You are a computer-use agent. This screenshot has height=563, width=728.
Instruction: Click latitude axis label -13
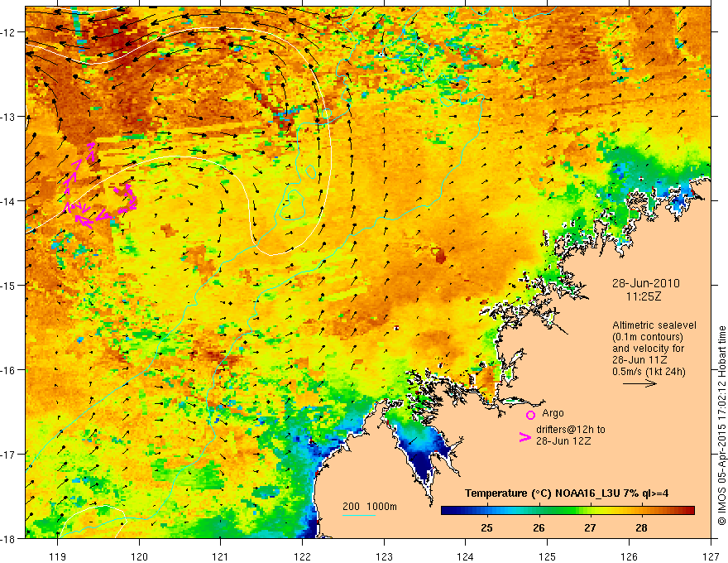coord(9,117)
